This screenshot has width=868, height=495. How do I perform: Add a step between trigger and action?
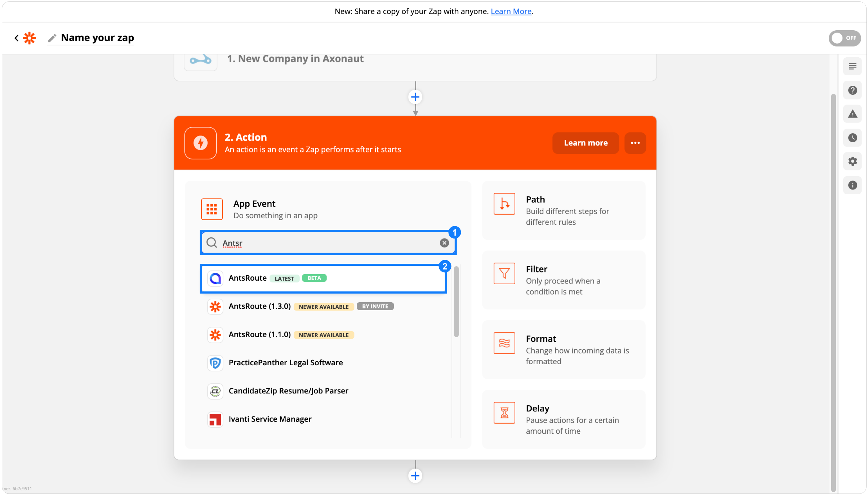point(415,97)
